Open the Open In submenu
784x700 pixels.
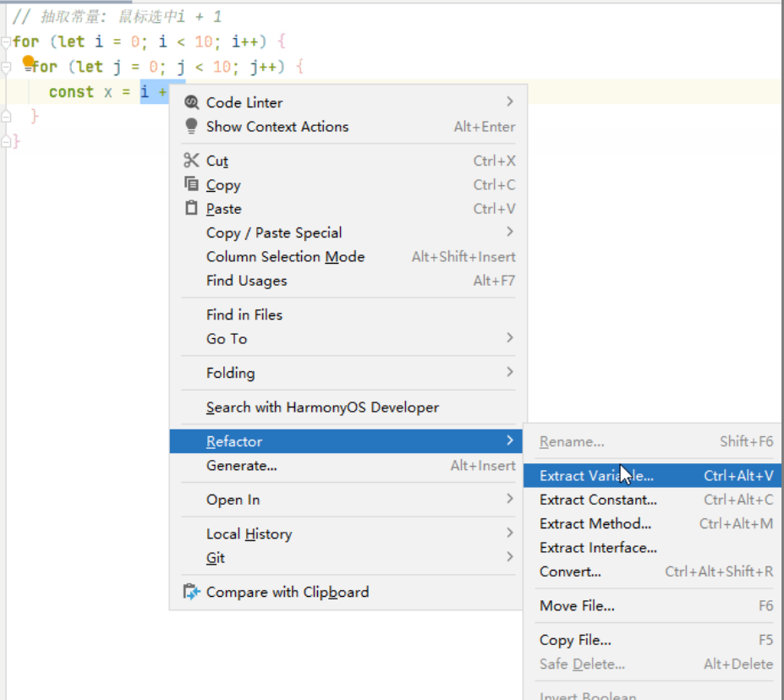coord(346,500)
